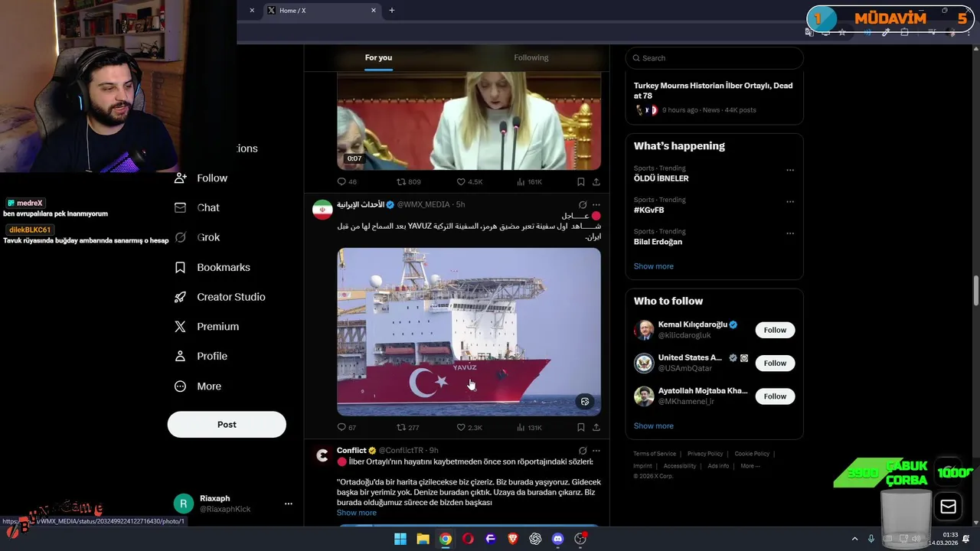The width and height of the screenshot is (980, 551).
Task: Click the white Post button
Action: click(227, 425)
